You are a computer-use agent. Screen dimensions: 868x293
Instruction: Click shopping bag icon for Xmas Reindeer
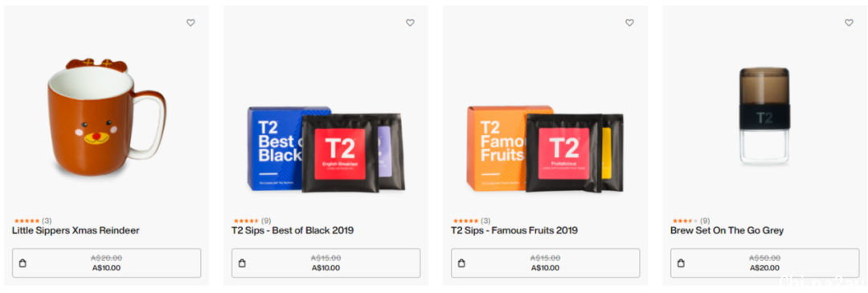[x=23, y=263]
